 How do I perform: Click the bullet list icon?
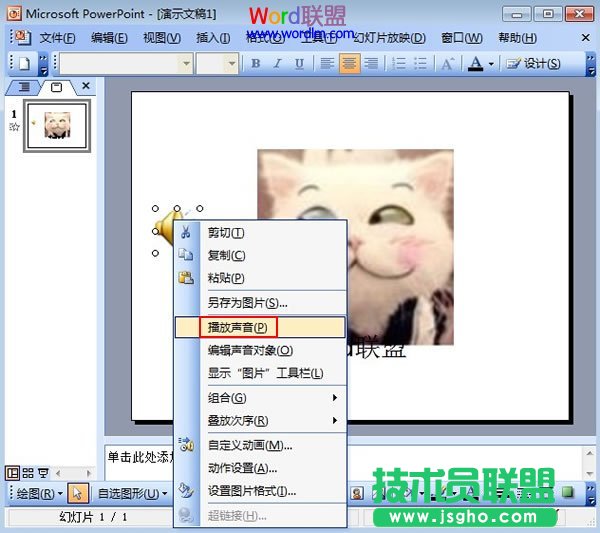(x=421, y=63)
